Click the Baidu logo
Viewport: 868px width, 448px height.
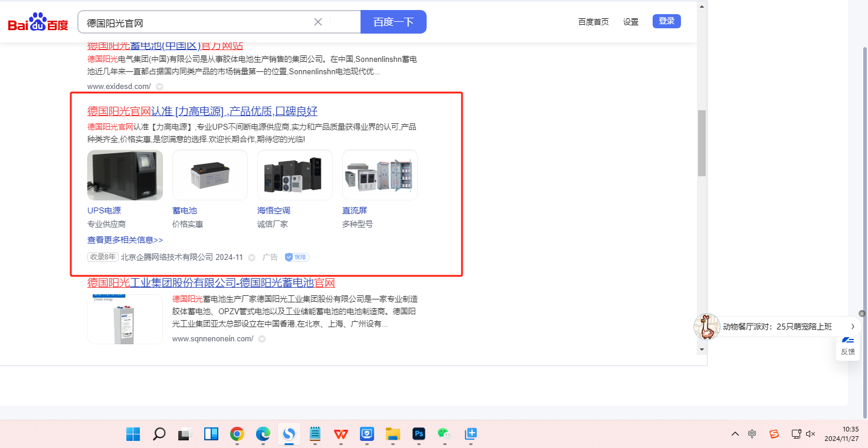pos(38,22)
